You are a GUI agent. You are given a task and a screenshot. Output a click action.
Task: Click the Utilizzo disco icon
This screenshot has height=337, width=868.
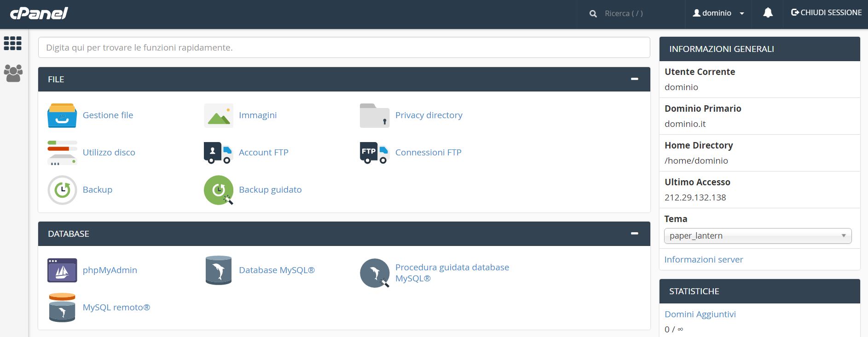pos(62,153)
